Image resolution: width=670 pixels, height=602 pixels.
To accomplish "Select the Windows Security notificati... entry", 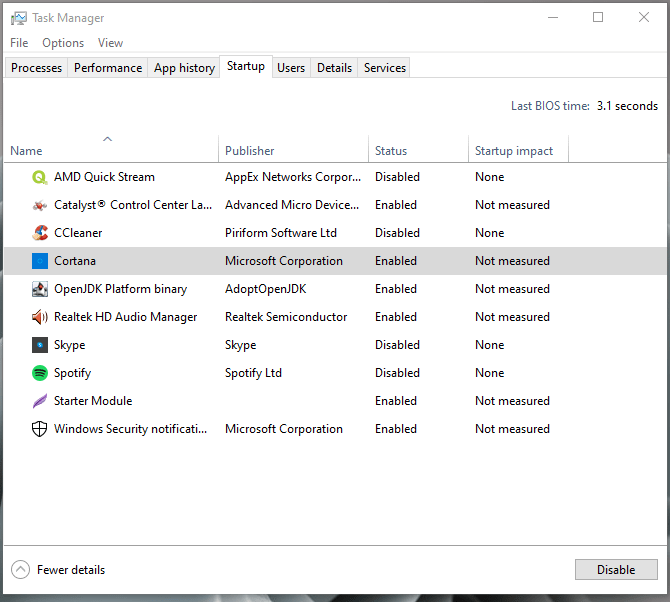I will tap(131, 429).
